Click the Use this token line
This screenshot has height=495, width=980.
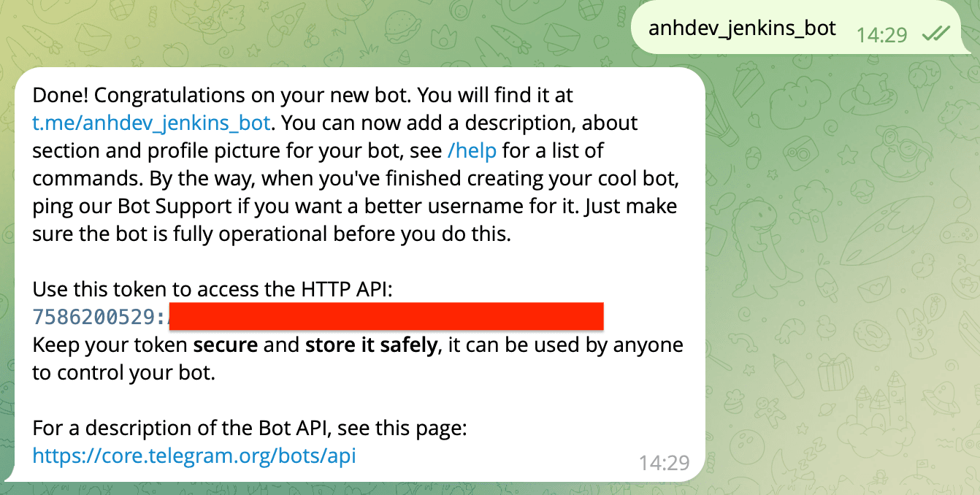tap(213, 289)
